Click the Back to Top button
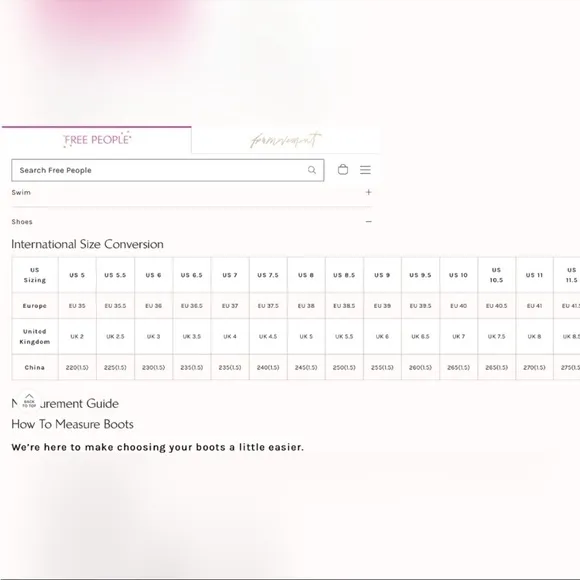 pos(29,401)
